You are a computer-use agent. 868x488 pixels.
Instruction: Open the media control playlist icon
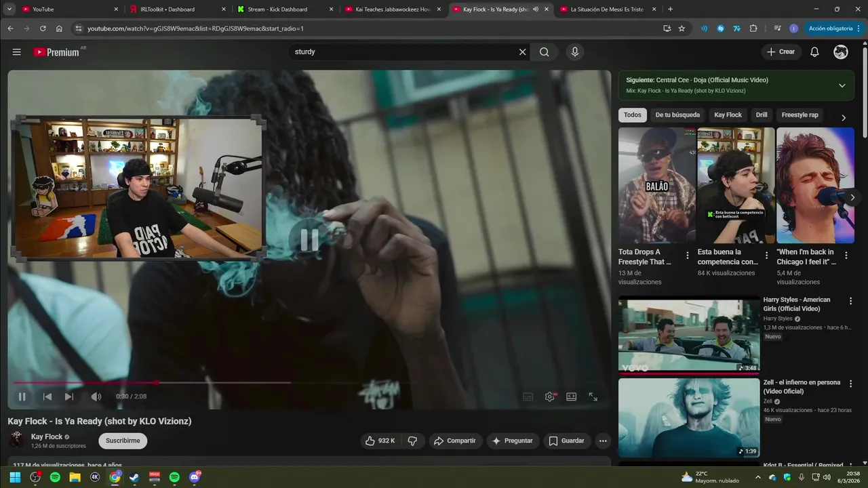pyautogui.click(x=777, y=28)
